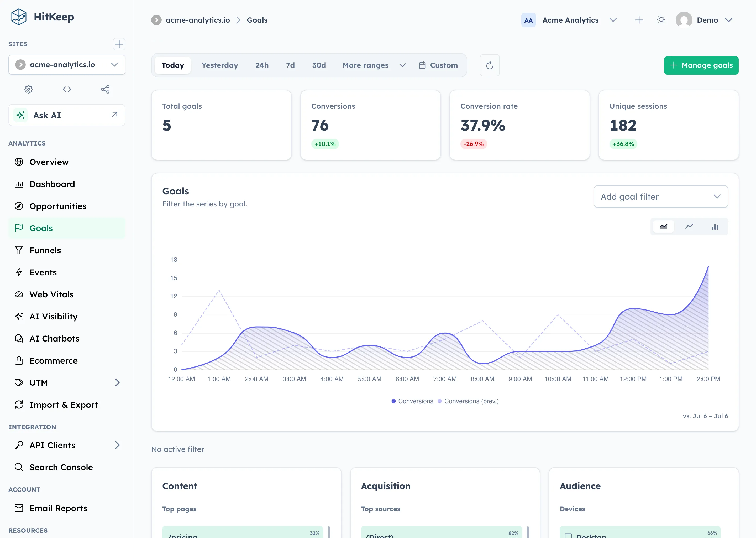
Task: Switch chart to bar view
Action: (715, 227)
